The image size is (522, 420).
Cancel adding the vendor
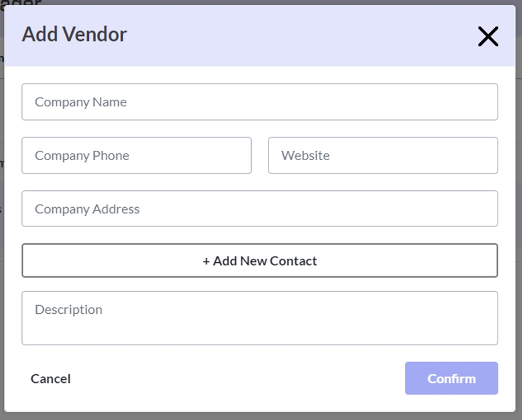click(50, 379)
